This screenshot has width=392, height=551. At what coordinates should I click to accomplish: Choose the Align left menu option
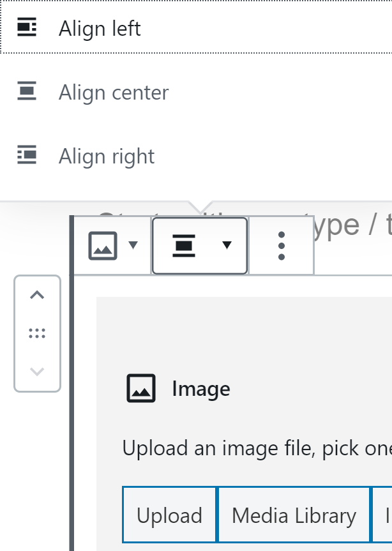tap(196, 27)
